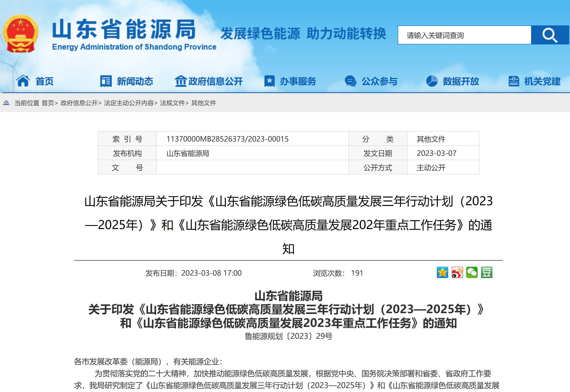Click the news icon beside 新闻动态
Image resolution: width=570 pixels, height=392 pixels.
pos(106,81)
